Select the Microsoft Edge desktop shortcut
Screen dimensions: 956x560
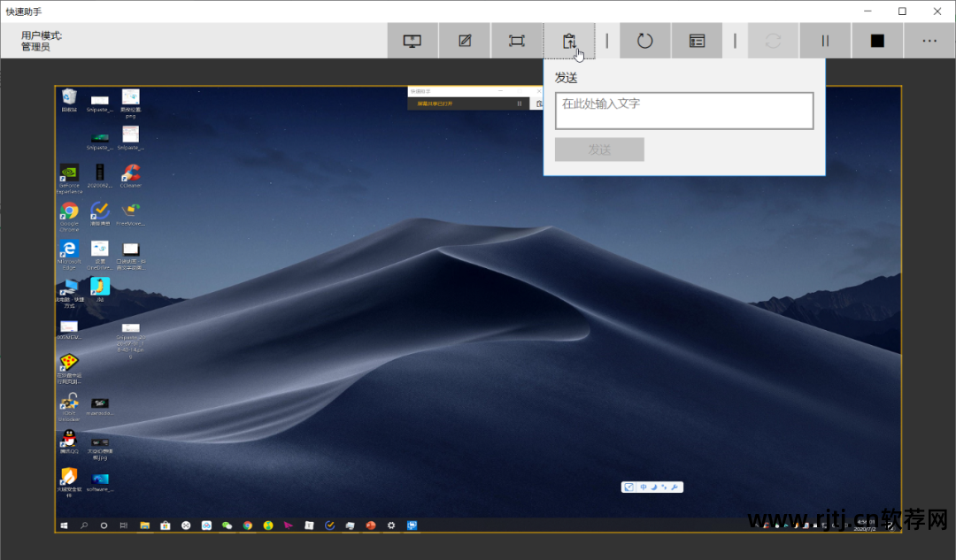coord(69,255)
